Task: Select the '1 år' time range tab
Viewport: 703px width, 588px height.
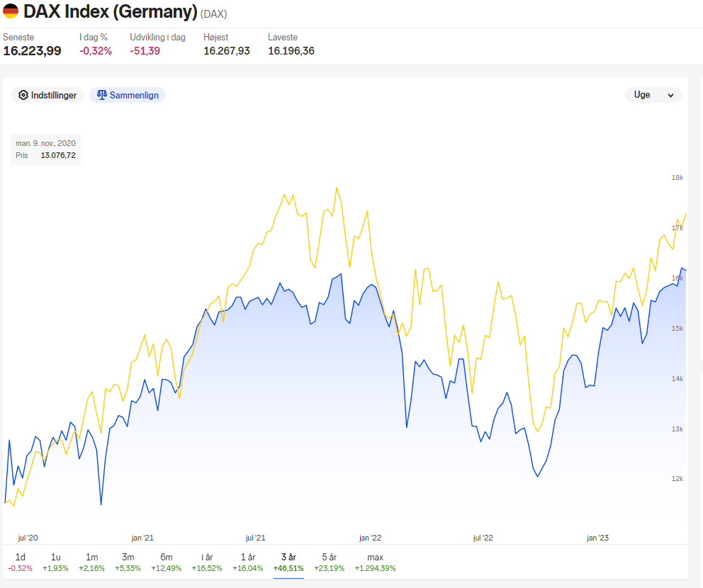Action: 248,562
